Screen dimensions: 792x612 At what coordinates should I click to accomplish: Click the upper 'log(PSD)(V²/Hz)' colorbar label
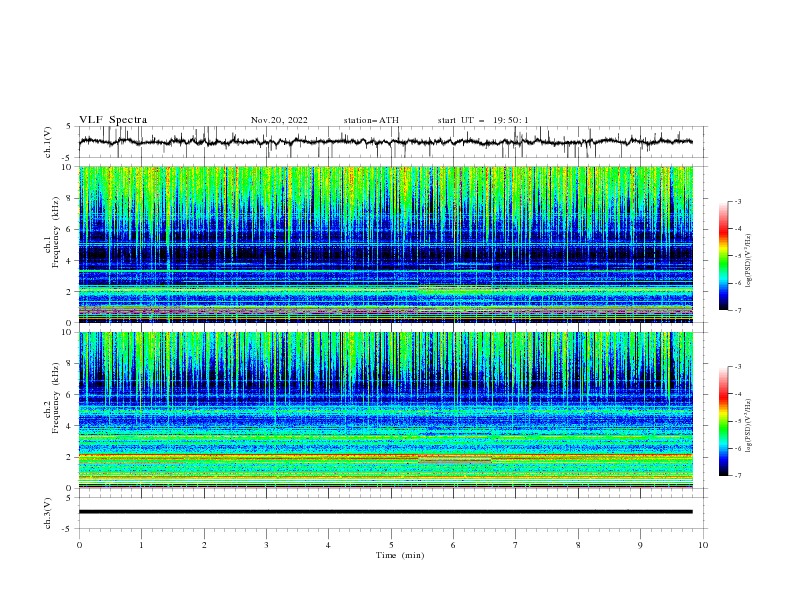click(x=748, y=261)
